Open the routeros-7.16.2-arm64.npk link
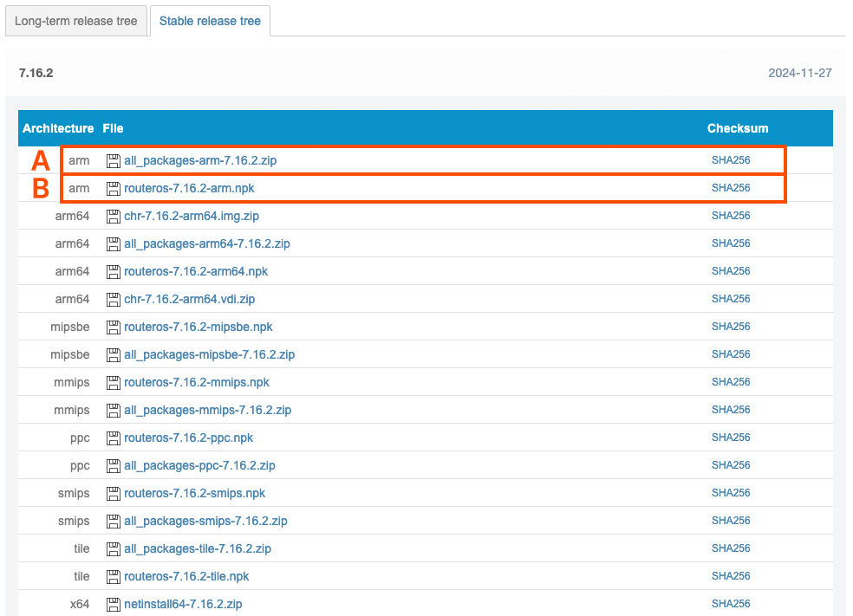This screenshot has height=616, width=853. (x=196, y=272)
